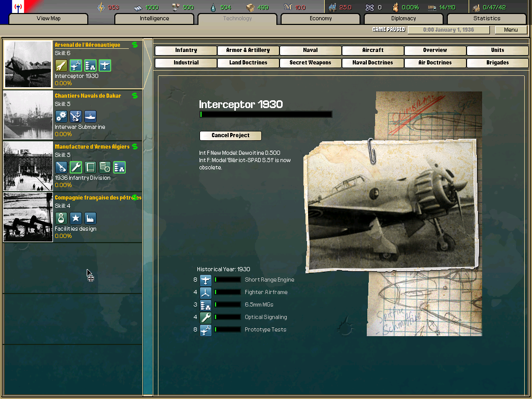Click the Prototype Tests component icon
The height and width of the screenshot is (399, 532).
click(x=206, y=330)
